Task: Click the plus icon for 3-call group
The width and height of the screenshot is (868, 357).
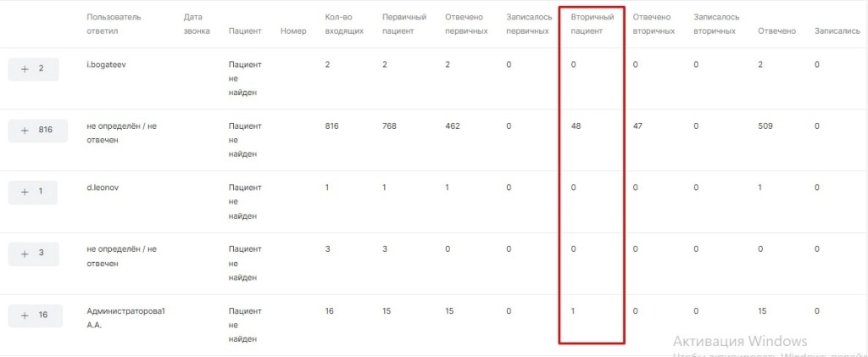Action: pyautogui.click(x=33, y=254)
